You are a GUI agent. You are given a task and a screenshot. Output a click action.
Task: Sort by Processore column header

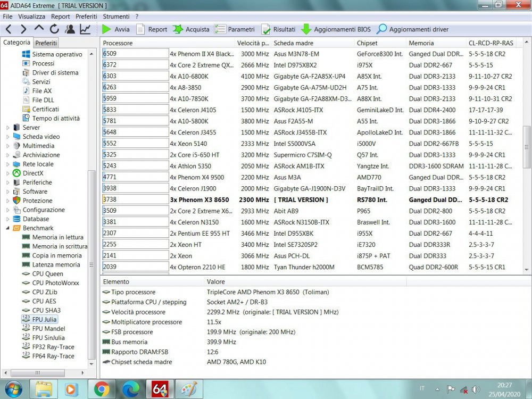click(118, 43)
